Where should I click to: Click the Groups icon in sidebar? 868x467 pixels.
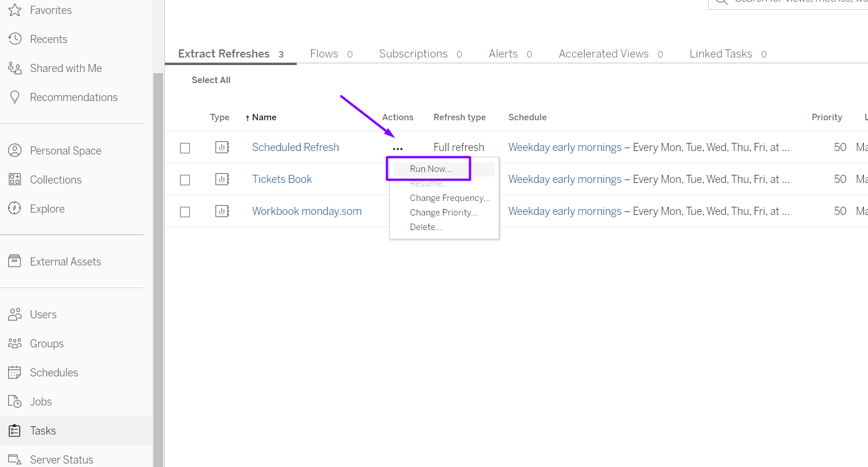(15, 343)
